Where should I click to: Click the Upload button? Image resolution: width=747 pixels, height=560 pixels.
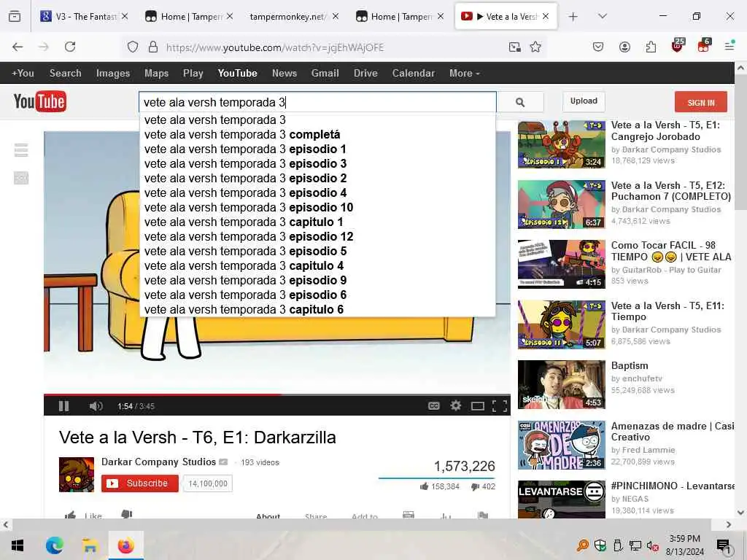tap(584, 101)
